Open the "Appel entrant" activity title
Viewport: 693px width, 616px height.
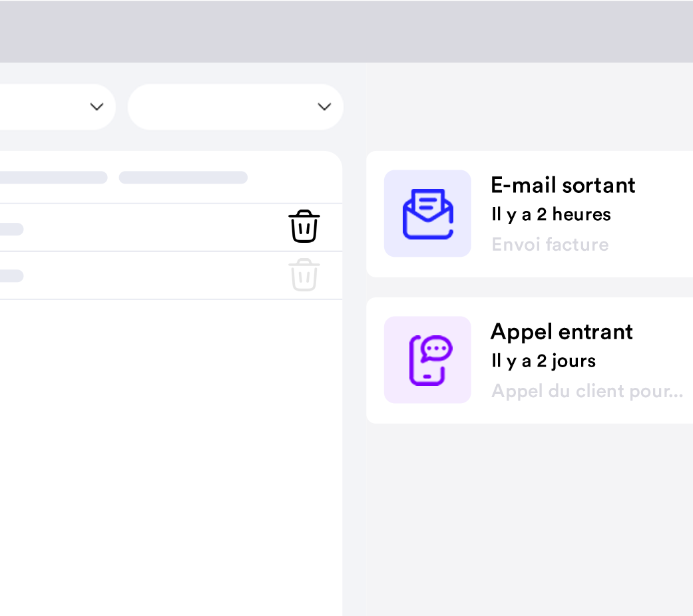tap(561, 331)
